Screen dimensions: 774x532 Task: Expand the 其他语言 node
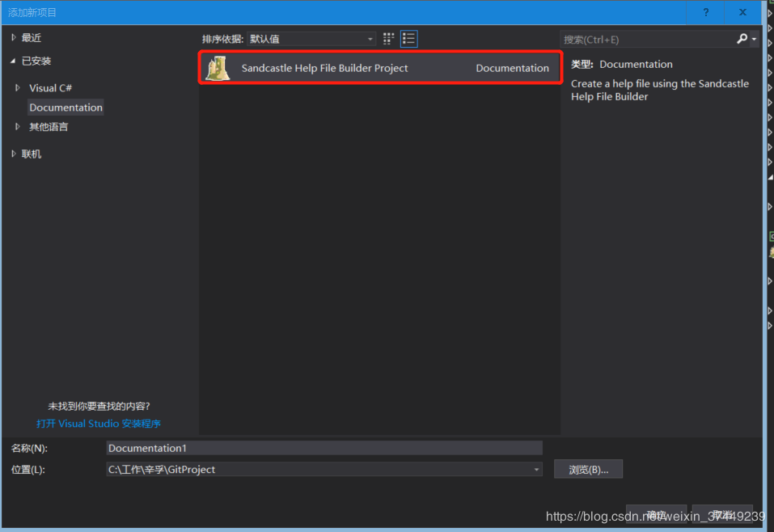pyautogui.click(x=18, y=126)
